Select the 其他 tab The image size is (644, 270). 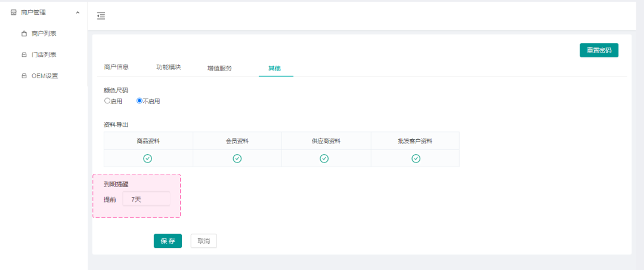click(x=274, y=68)
